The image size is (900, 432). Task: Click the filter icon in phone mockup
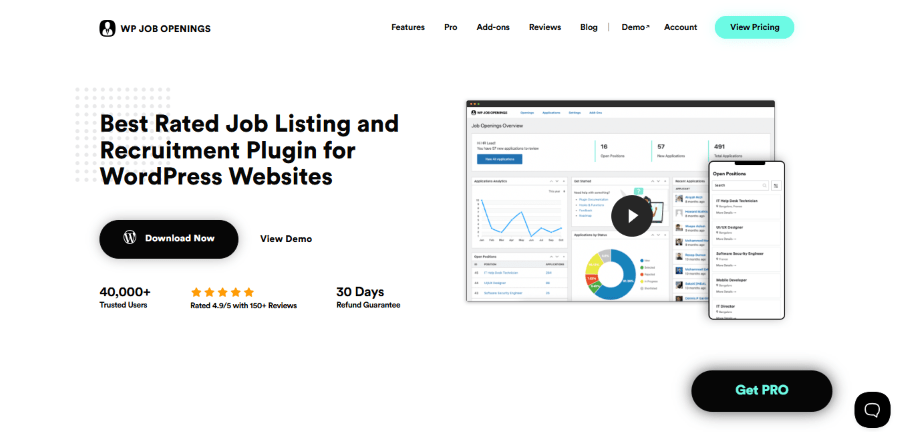[x=776, y=185]
